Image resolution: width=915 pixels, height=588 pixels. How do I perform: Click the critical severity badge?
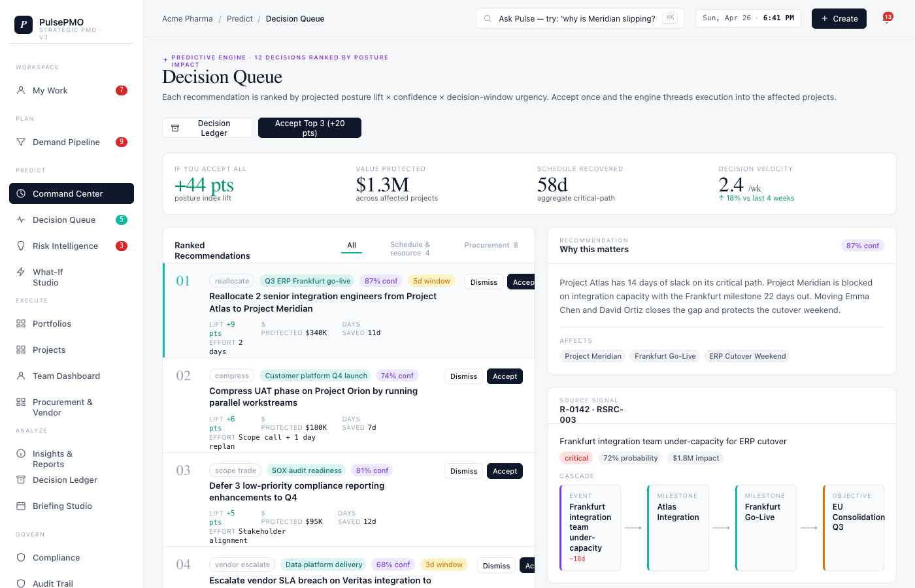pyautogui.click(x=576, y=458)
